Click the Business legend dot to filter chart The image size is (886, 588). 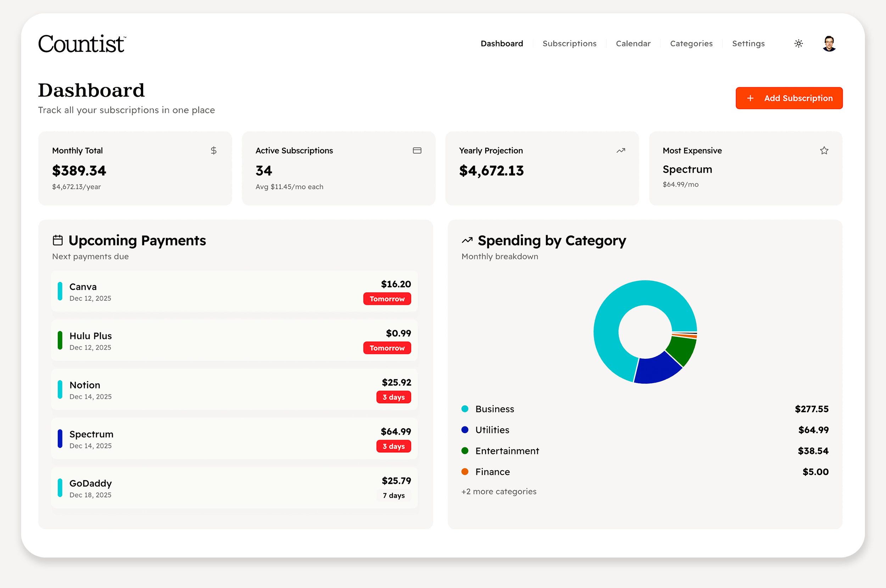point(465,409)
